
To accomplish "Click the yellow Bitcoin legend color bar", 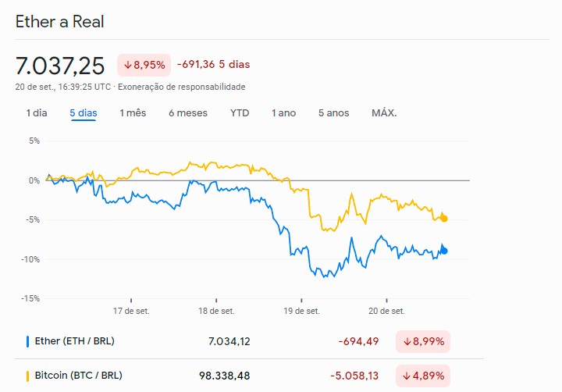I will (27, 376).
